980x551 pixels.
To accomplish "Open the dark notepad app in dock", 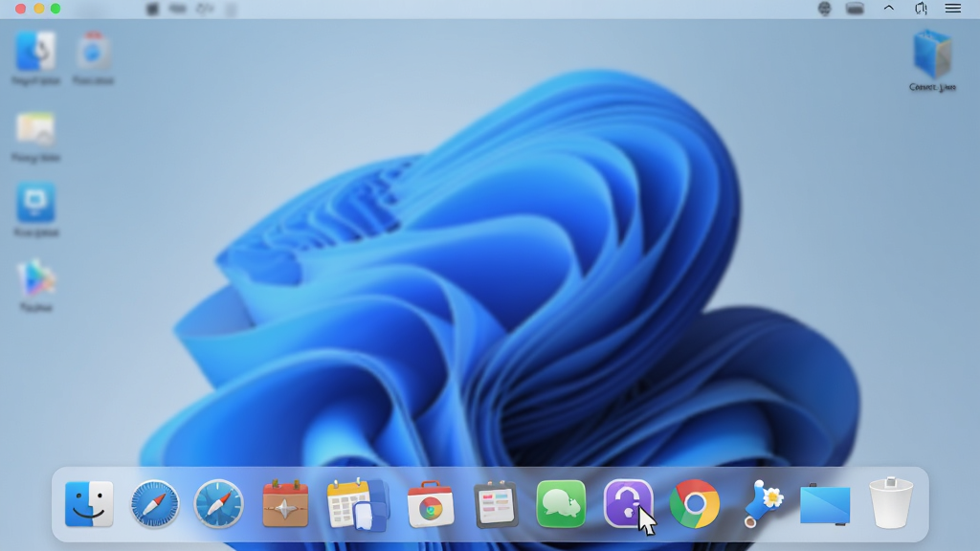I will (x=496, y=504).
